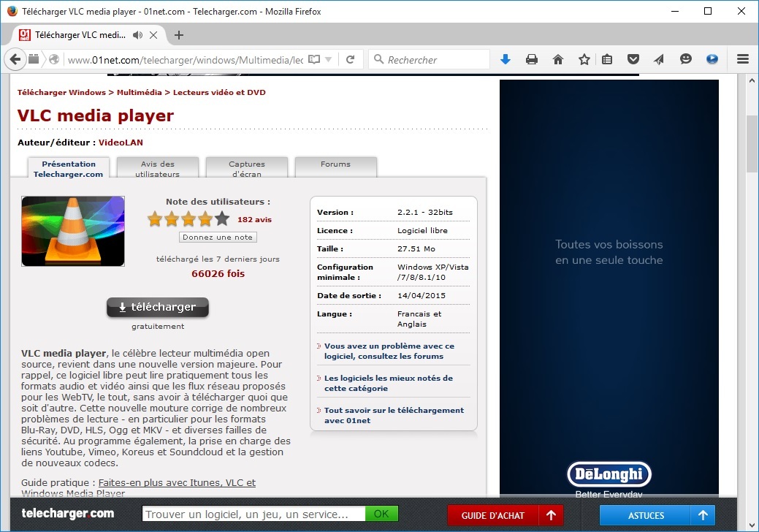Expand the Astuces panel
759x532 pixels.
coord(657,515)
